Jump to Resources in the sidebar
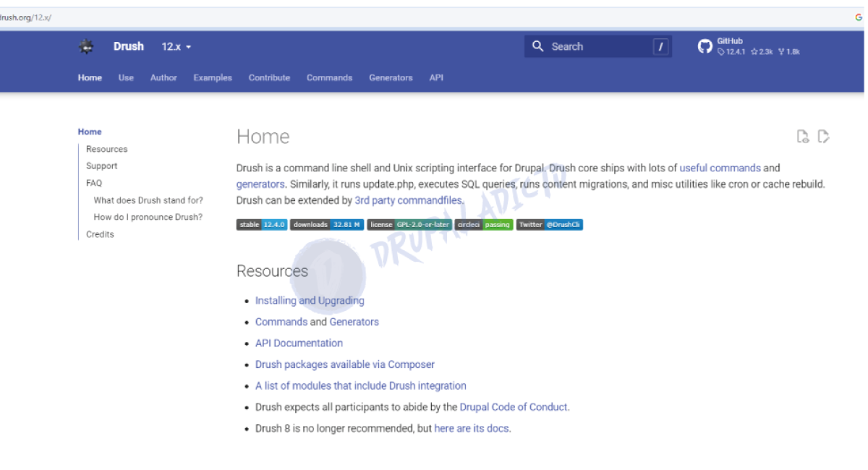The height and width of the screenshot is (470, 868). (x=106, y=149)
